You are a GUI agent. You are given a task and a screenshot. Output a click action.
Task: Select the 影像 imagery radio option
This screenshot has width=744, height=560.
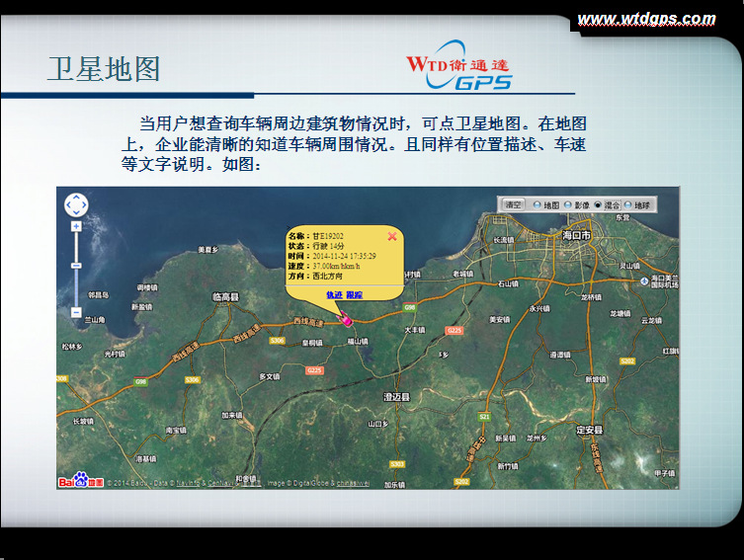tap(567, 205)
